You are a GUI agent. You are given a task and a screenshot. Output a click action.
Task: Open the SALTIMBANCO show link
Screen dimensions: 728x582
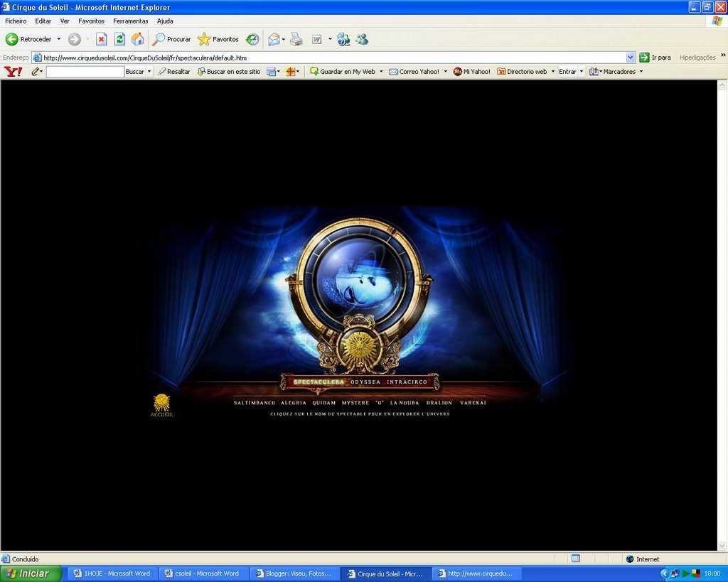(255, 403)
